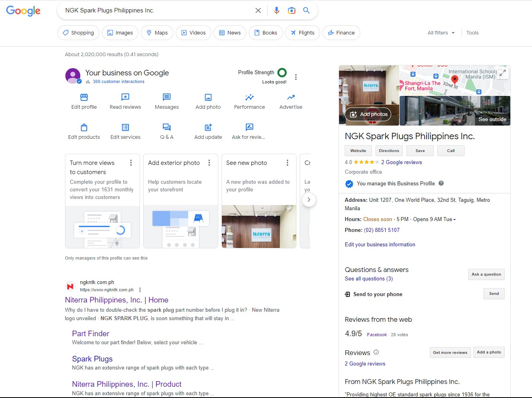Open result options next to ngkntk.com.ph

tap(140, 290)
